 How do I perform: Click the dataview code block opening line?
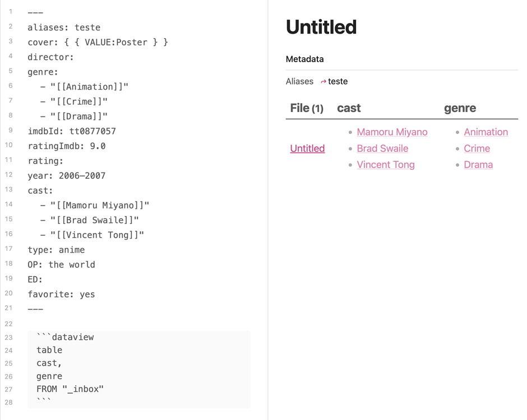coord(65,337)
